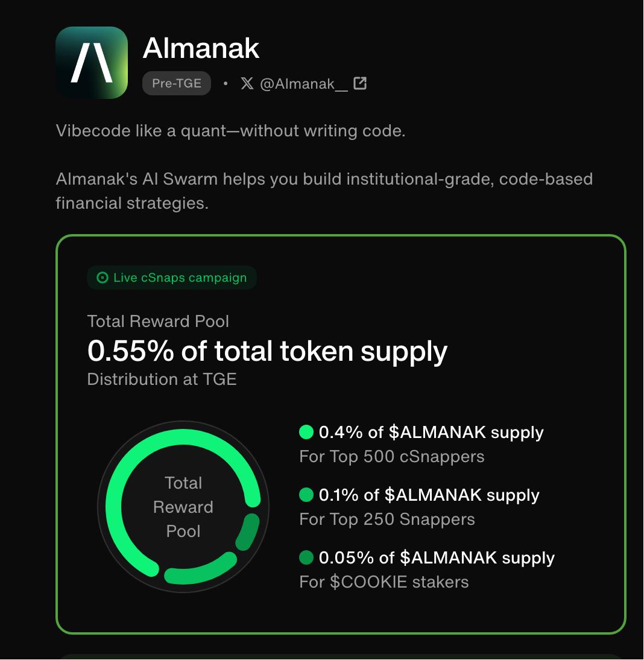The height and width of the screenshot is (660, 644).
Task: Select the dark green dot for 0.05% supply
Action: (x=306, y=557)
